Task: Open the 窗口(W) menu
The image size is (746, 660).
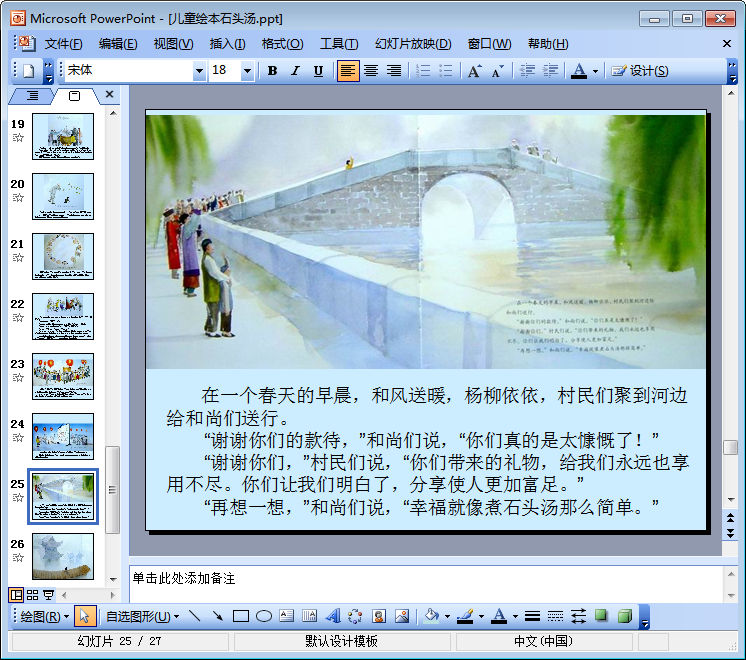Action: (489, 44)
